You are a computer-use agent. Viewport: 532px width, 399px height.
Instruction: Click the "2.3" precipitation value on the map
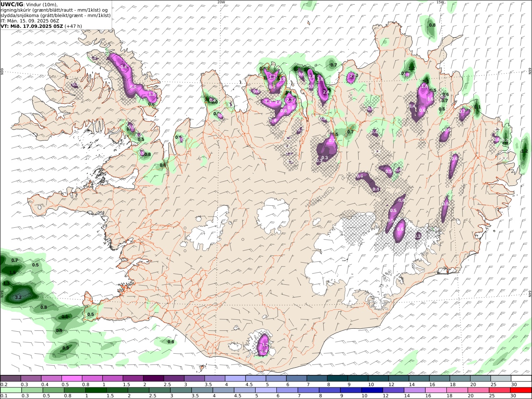coord(290,100)
